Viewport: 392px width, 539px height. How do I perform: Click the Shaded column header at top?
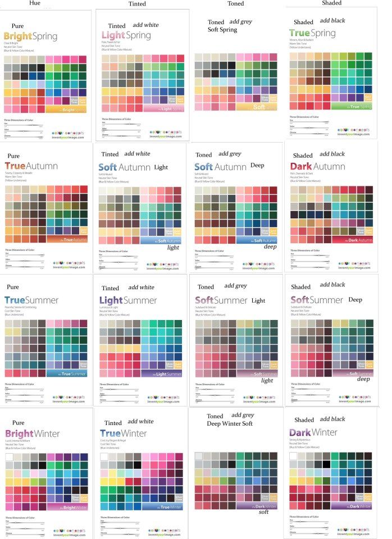(x=332, y=3)
